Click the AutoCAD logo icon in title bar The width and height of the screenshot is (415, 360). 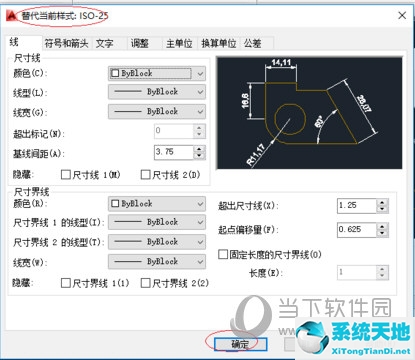[x=12, y=16]
